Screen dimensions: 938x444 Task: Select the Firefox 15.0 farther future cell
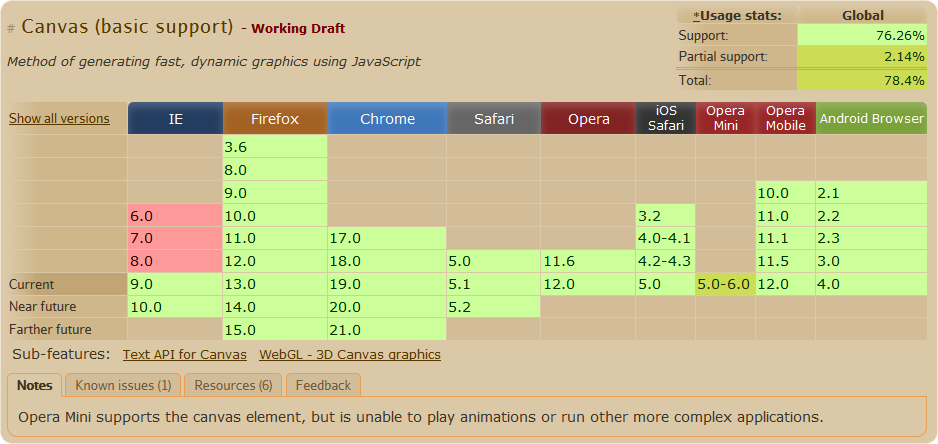(x=275, y=329)
